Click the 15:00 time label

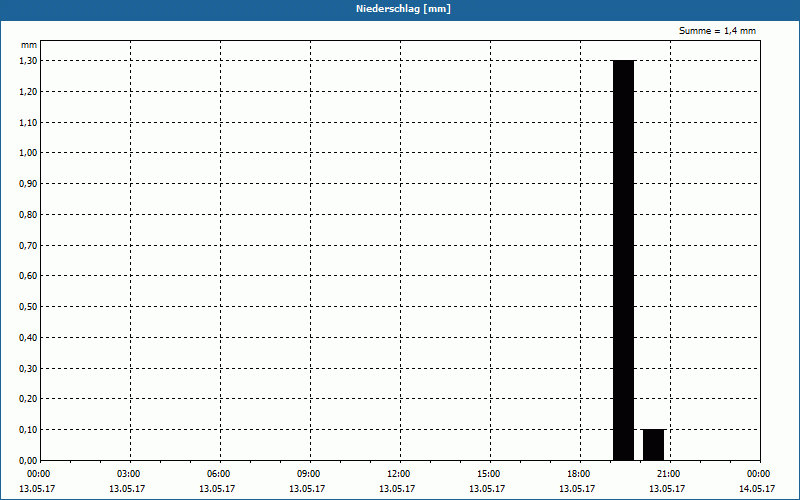tap(490, 474)
